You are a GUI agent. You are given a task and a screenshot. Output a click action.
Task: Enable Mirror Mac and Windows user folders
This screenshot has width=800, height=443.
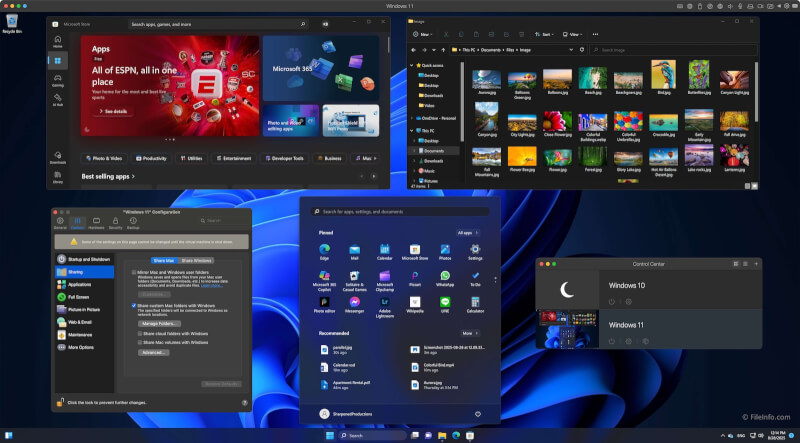[x=134, y=273]
